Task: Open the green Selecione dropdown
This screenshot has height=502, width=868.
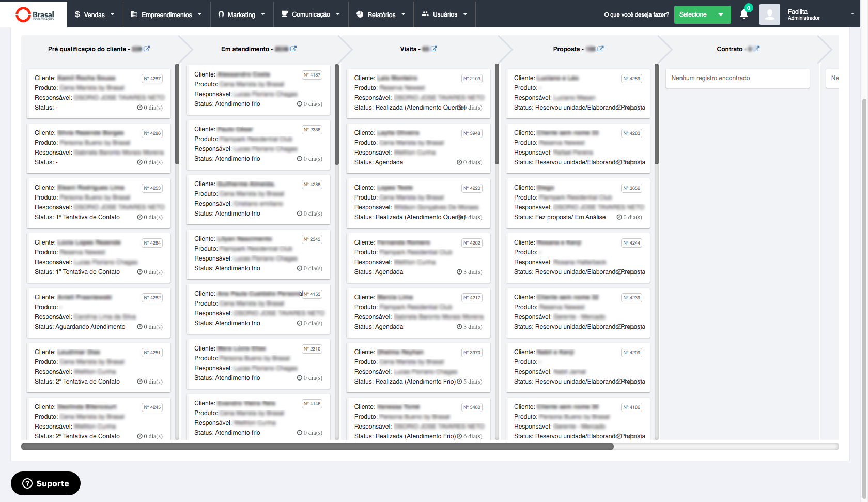Action: [702, 14]
